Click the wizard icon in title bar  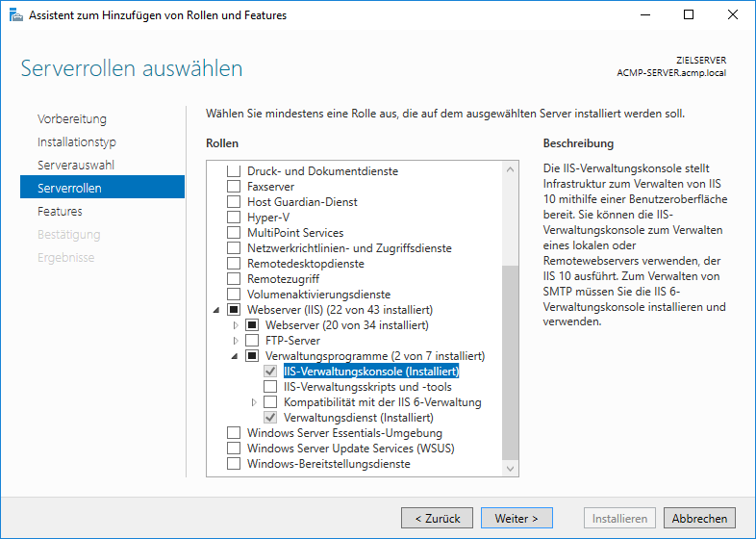14,15
